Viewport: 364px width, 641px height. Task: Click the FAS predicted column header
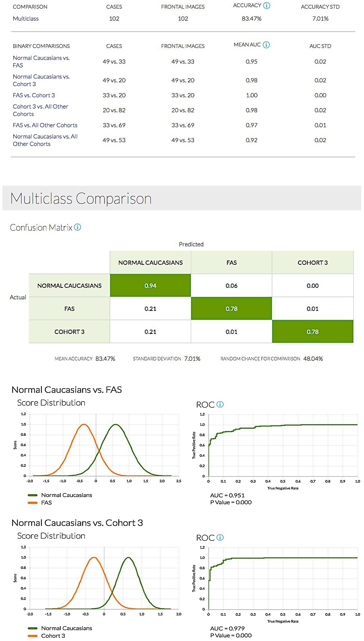[231, 263]
